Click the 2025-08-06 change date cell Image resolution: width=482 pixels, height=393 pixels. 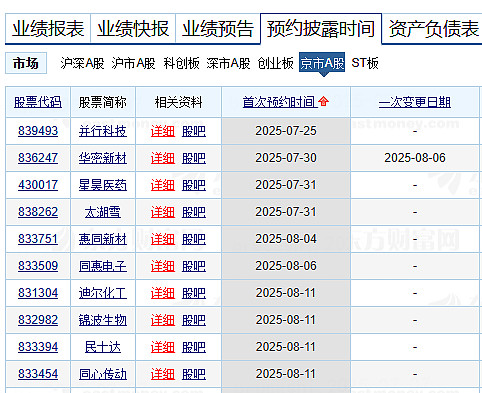[x=415, y=158]
